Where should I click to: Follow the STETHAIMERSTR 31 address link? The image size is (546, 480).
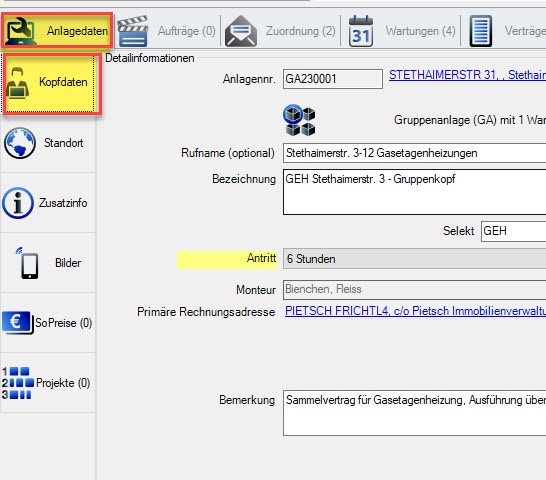click(x=467, y=75)
